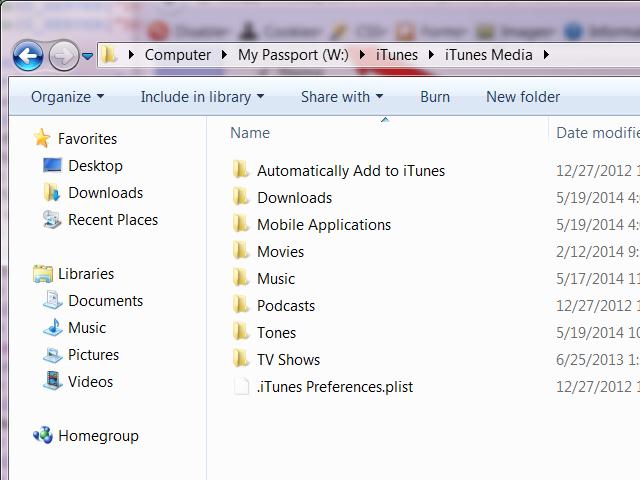Screen dimensions: 640x480
Task: Open the Downloads icon in Favorites sidebar
Action: (x=52, y=193)
